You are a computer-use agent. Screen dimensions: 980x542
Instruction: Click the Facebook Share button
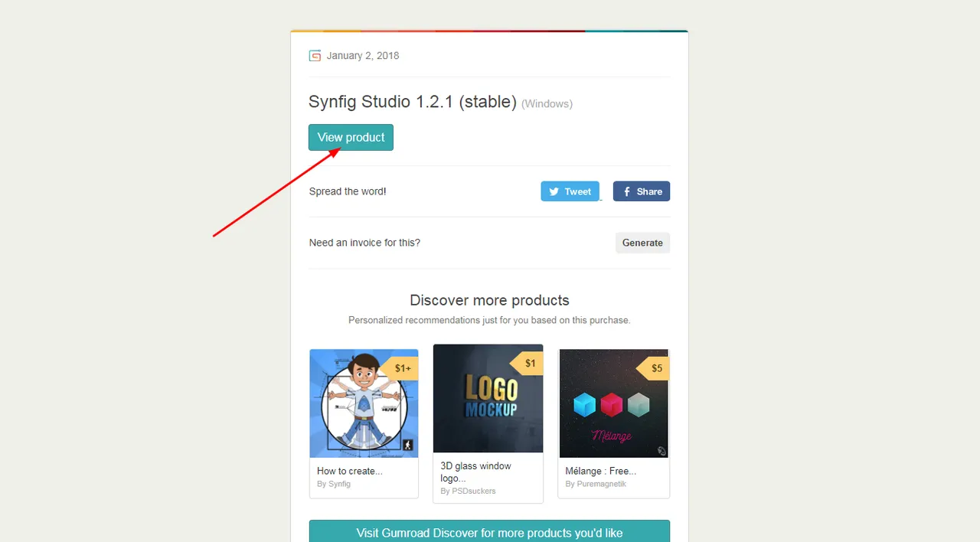[x=642, y=191]
